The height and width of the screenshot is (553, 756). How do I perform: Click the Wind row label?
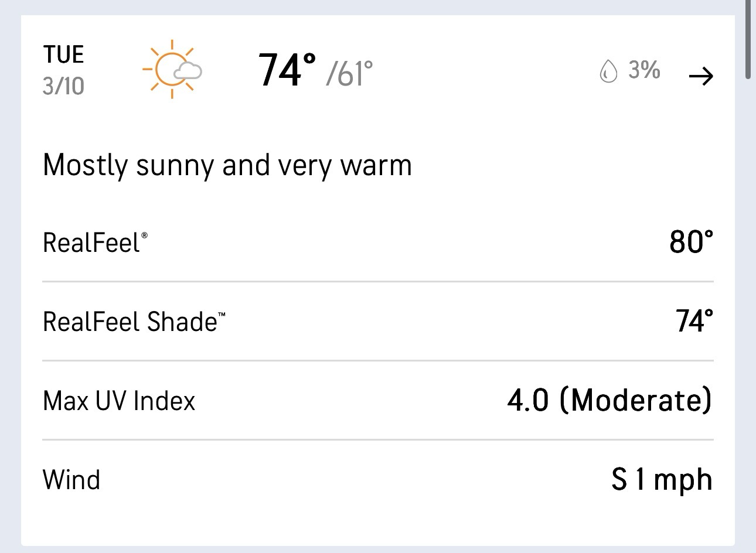[x=71, y=480]
